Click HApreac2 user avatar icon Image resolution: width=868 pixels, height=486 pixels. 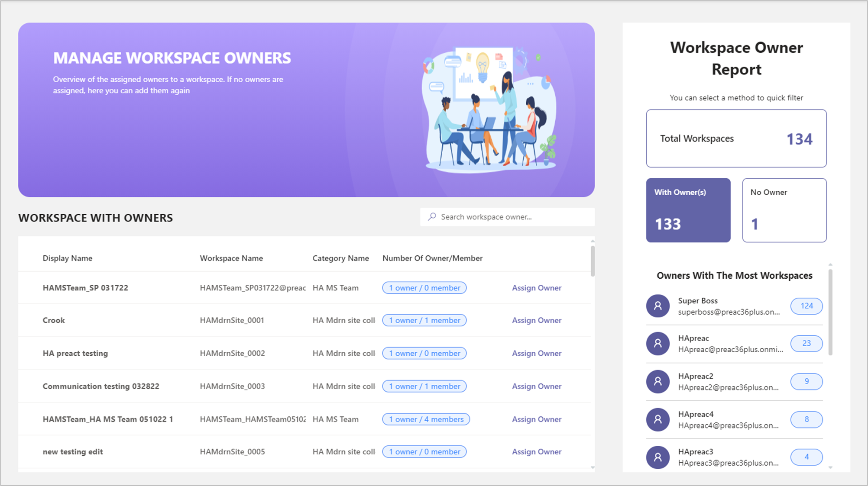(x=657, y=381)
